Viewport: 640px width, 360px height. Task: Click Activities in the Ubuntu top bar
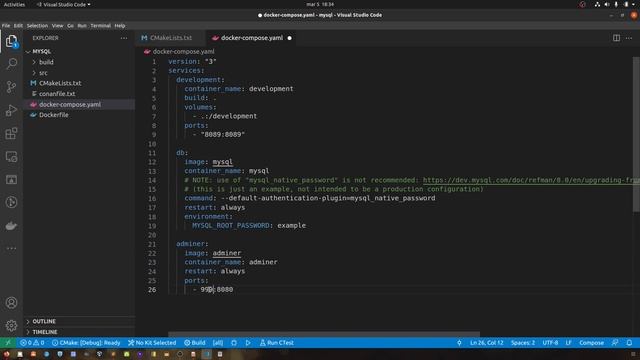tap(14, 4)
